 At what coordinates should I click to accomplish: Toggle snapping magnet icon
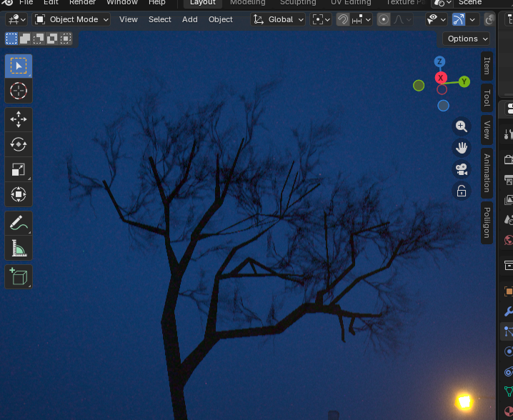click(x=342, y=19)
